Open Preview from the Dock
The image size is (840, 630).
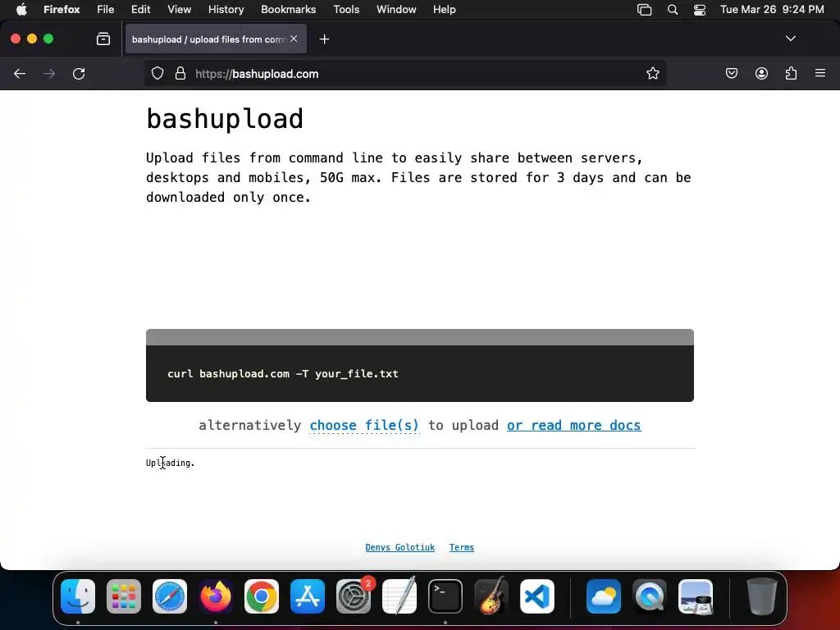coord(696,596)
